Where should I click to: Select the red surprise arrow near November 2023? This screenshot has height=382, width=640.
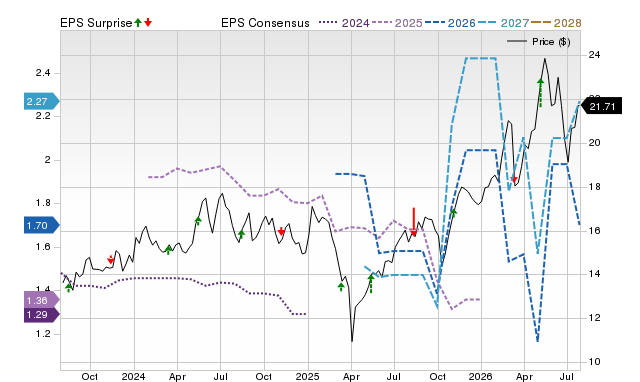[111, 260]
